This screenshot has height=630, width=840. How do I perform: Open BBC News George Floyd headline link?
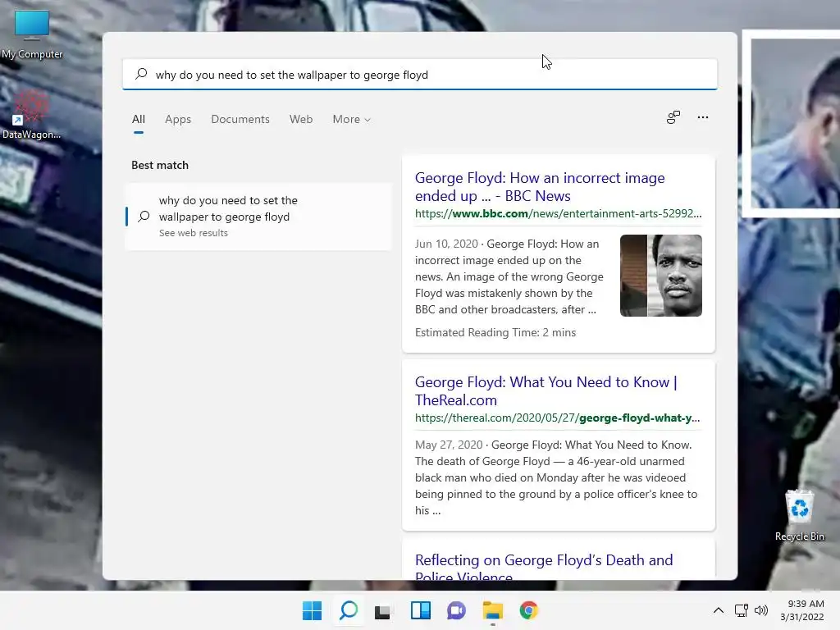[x=540, y=186]
